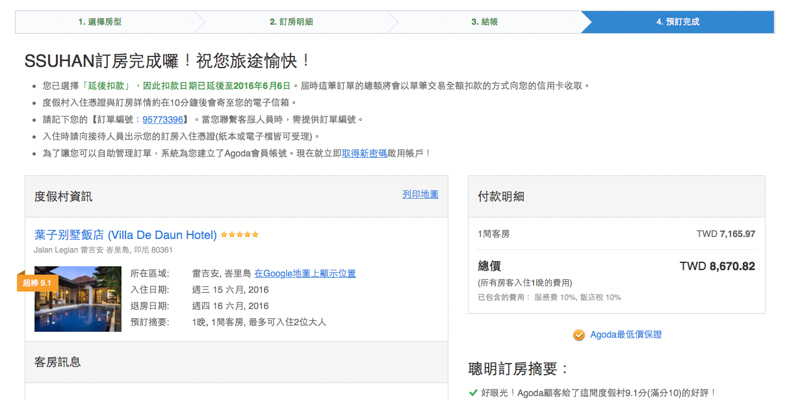Click booking summary 1晚, 1間客房 text
This screenshot has height=400, width=800.
tap(259, 322)
